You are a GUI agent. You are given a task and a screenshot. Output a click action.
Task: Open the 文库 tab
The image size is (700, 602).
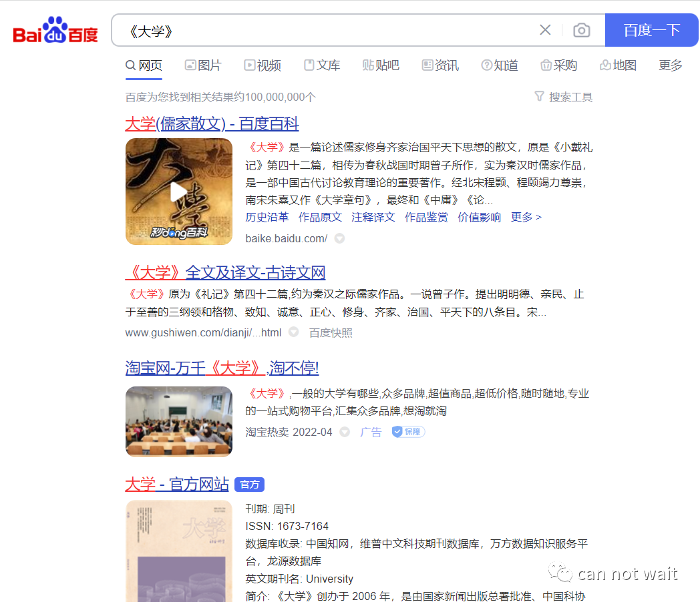322,65
